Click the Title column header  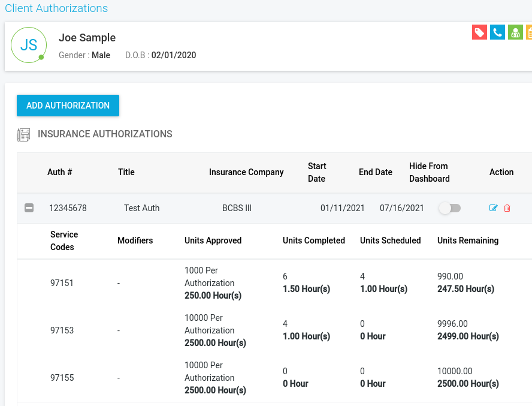click(126, 172)
